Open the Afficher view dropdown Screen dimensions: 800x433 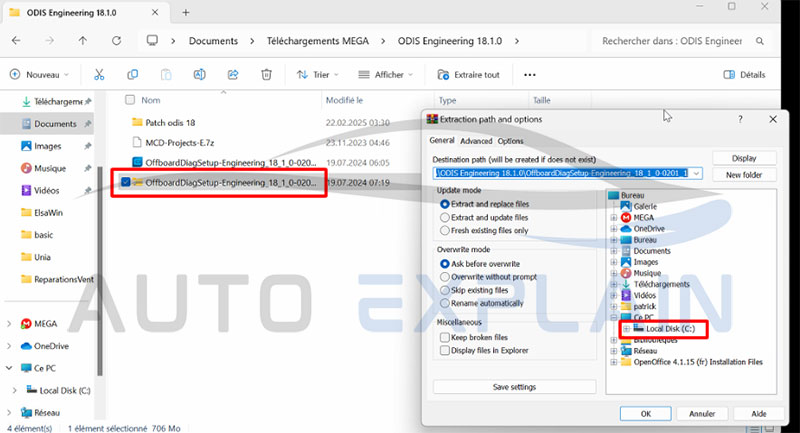click(385, 74)
